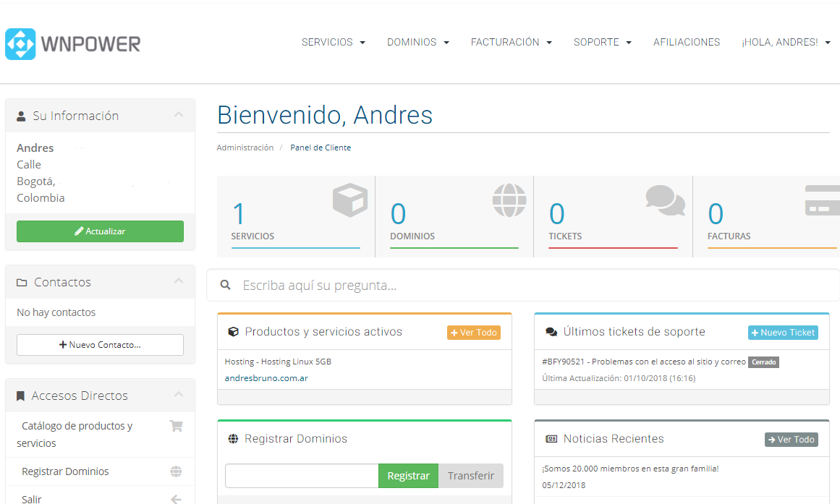Open the ¡Hola, Andres! account menu
Viewport: 840px width, 504px height.
coord(786,43)
